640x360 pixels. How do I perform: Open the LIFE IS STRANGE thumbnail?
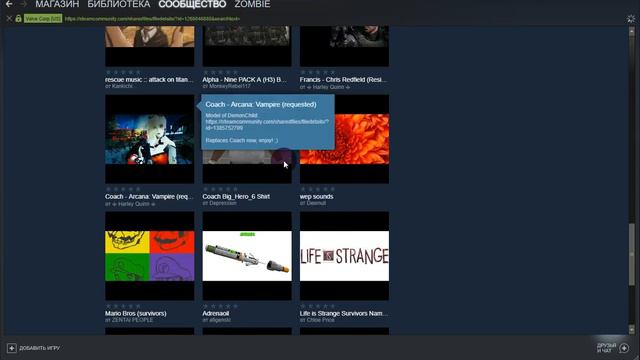[x=344, y=256]
